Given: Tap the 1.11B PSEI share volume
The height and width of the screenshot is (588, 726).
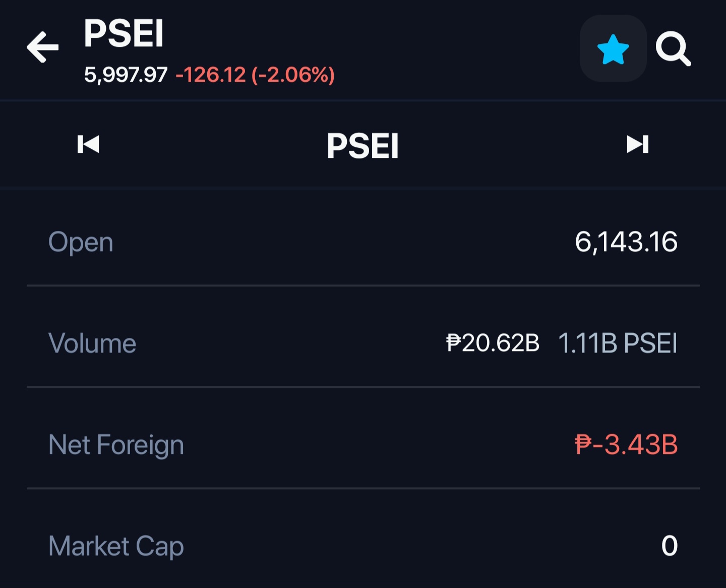Looking at the screenshot, I should [618, 343].
